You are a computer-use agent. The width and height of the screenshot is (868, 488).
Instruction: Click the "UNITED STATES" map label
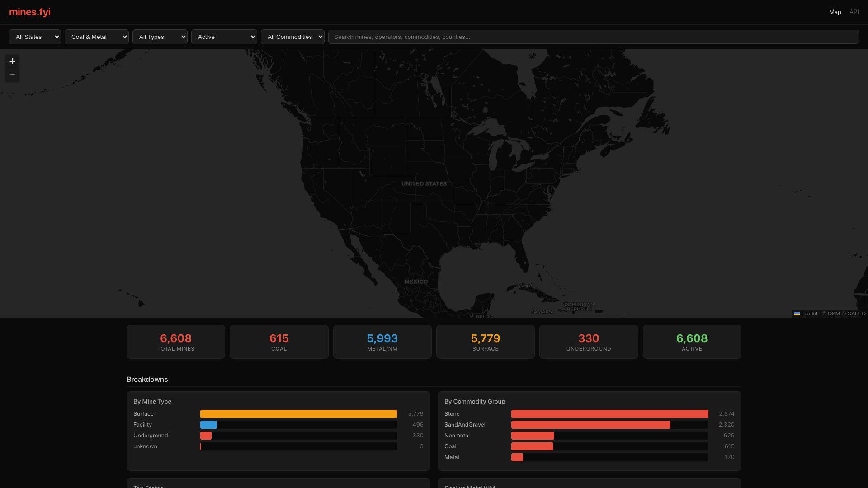click(424, 184)
